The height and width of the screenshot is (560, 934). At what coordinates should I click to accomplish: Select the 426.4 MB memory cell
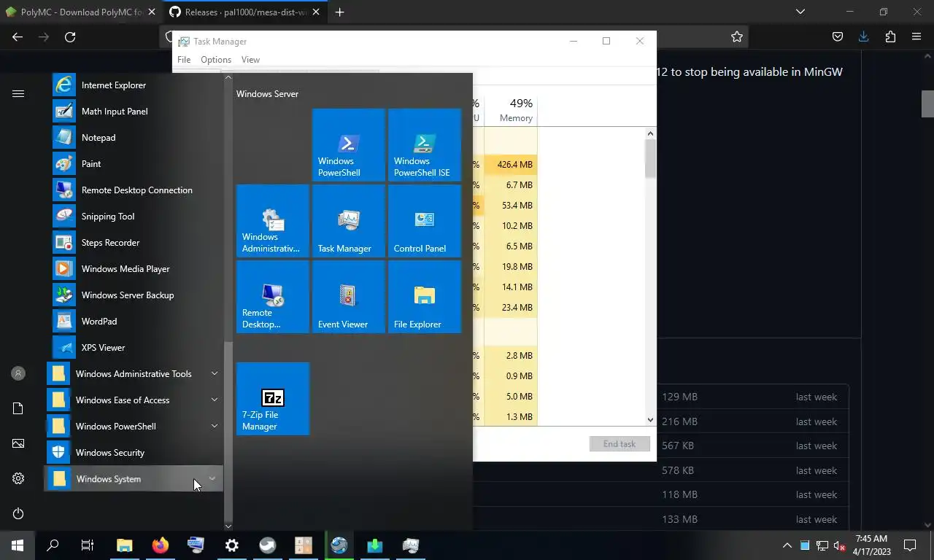point(511,165)
